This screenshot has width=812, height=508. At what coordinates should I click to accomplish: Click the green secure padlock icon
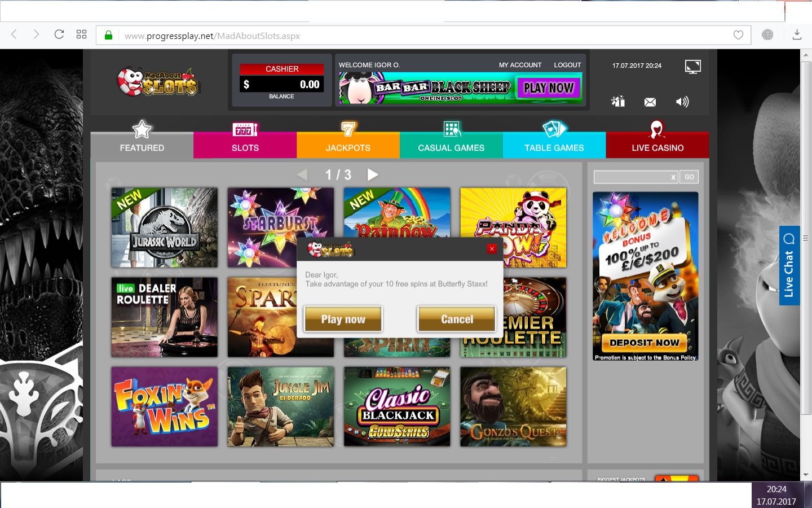point(108,36)
